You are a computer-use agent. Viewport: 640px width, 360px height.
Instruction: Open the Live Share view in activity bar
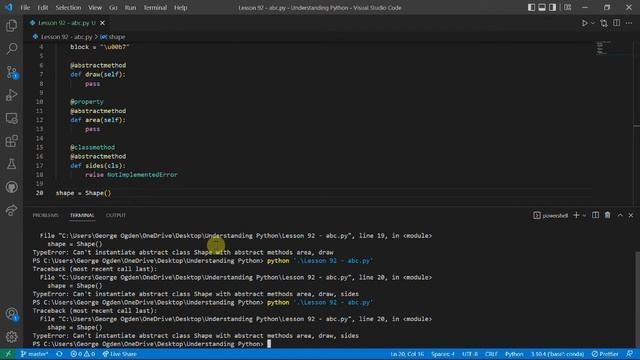(x=11, y=210)
